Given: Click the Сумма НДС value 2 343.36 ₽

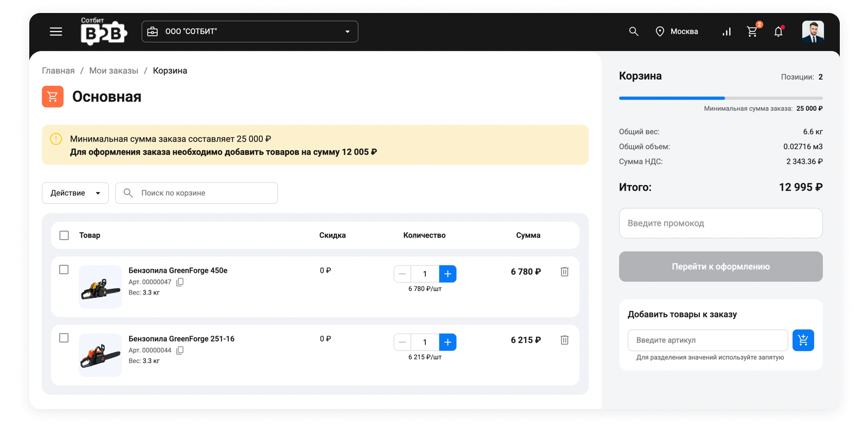Looking at the screenshot, I should tap(805, 162).
